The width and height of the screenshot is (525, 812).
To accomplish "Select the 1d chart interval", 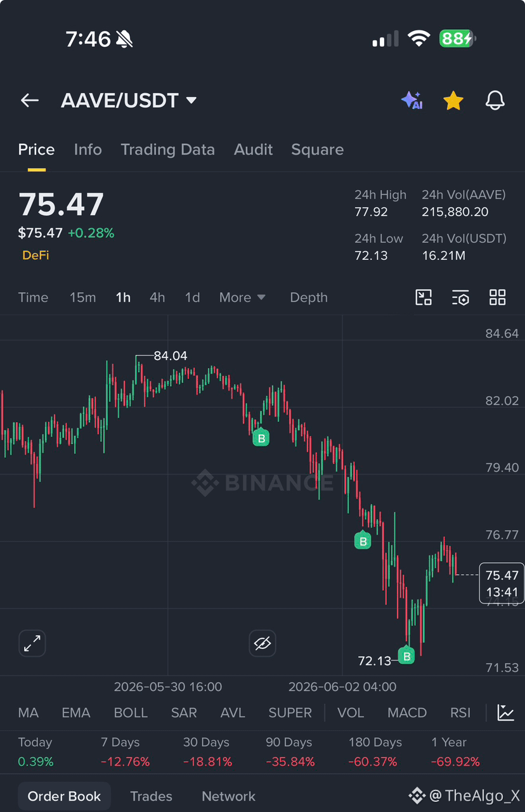I will [x=192, y=297].
